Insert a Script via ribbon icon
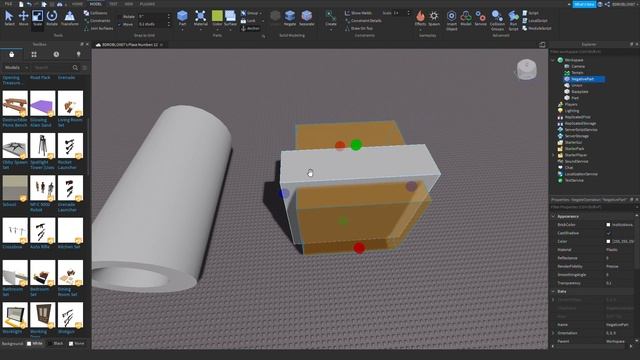Screen dimensions: 640x360 (531, 13)
